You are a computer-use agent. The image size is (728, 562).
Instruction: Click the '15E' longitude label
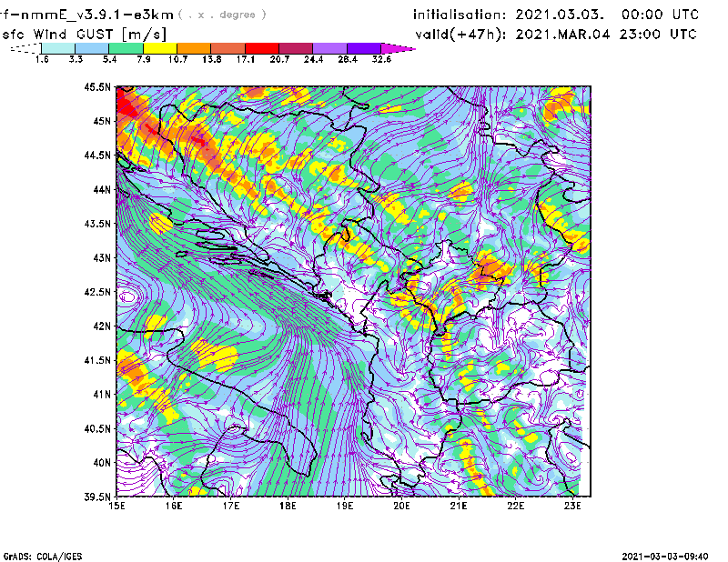pos(116,506)
